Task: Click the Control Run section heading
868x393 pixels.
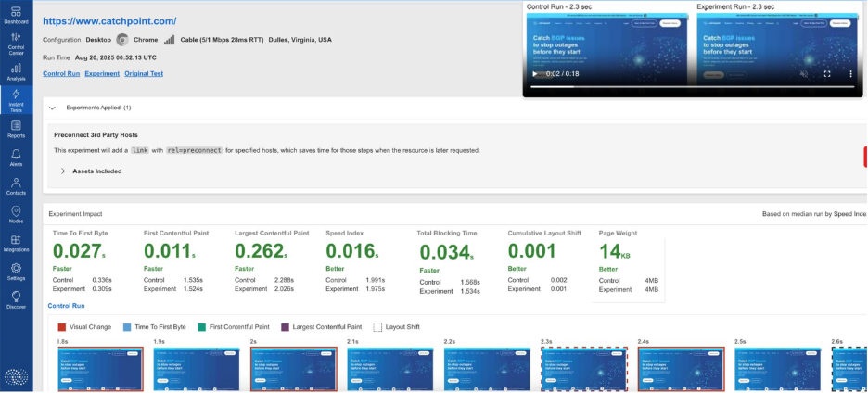Action: [66, 306]
